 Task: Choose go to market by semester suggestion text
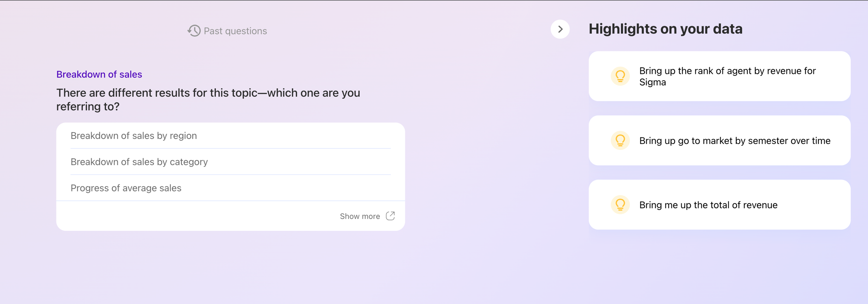[735, 141]
